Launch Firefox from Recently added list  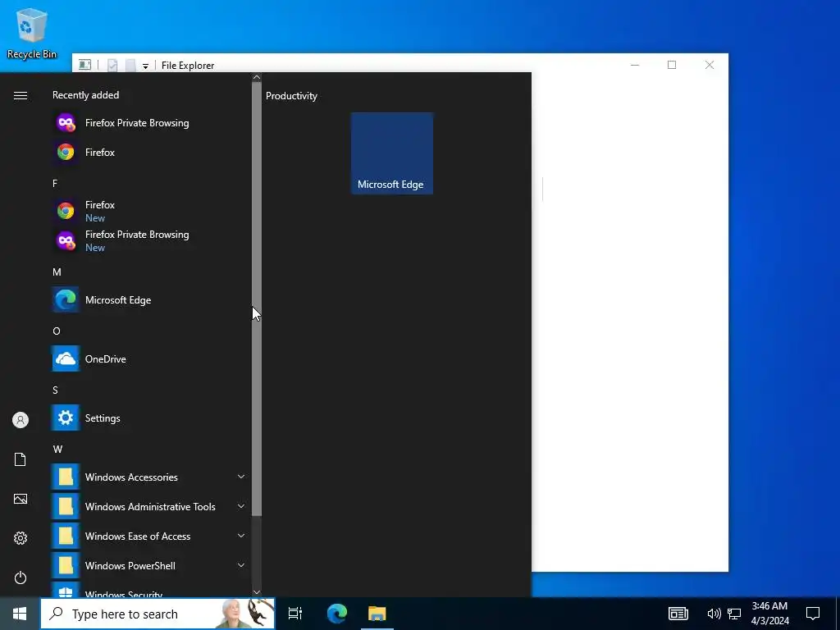point(150,152)
